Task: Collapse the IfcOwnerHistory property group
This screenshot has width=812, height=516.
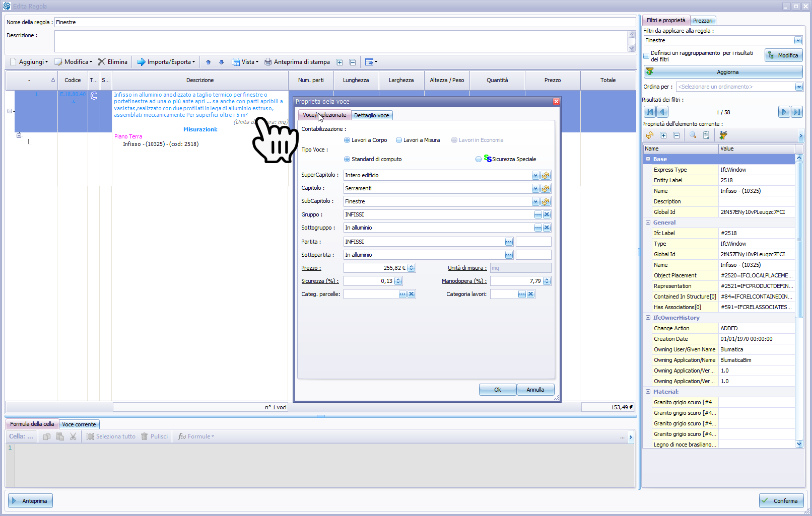Action: click(648, 318)
